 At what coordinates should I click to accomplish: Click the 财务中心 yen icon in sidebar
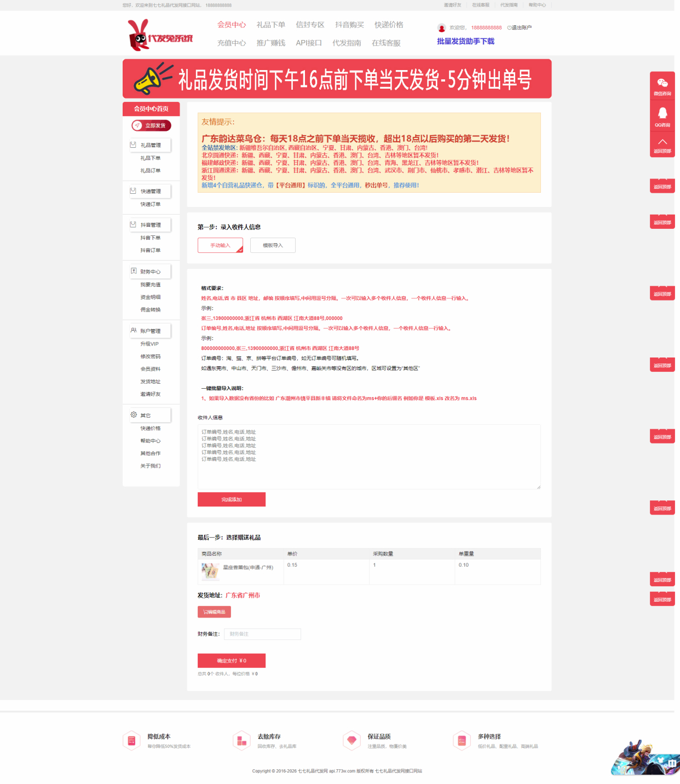tap(134, 271)
